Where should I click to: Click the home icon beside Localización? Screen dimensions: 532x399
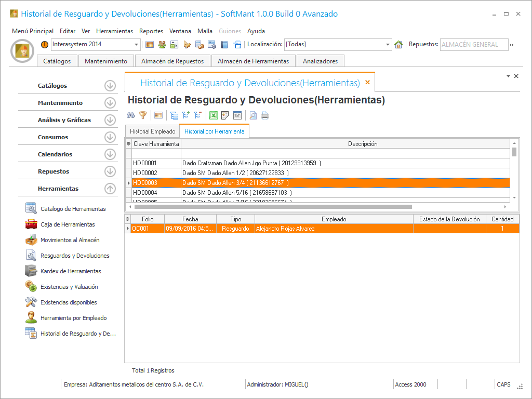[x=398, y=45]
